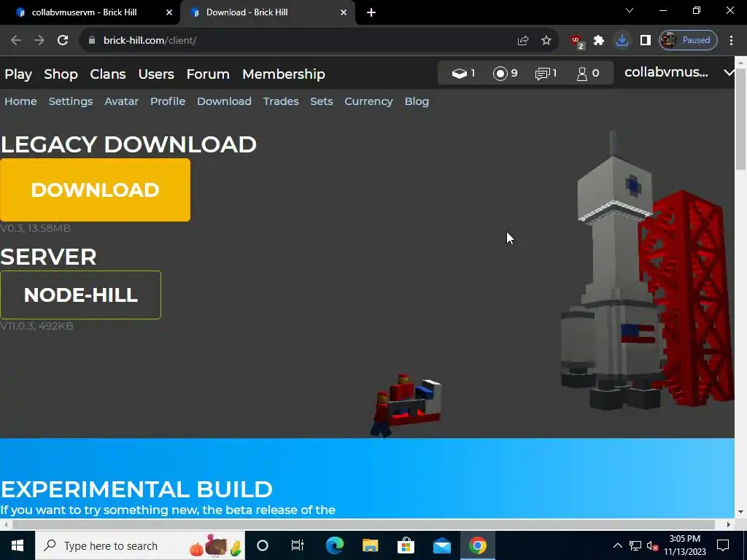Bookmark this page with the star icon
The width and height of the screenshot is (747, 560).
pyautogui.click(x=546, y=41)
